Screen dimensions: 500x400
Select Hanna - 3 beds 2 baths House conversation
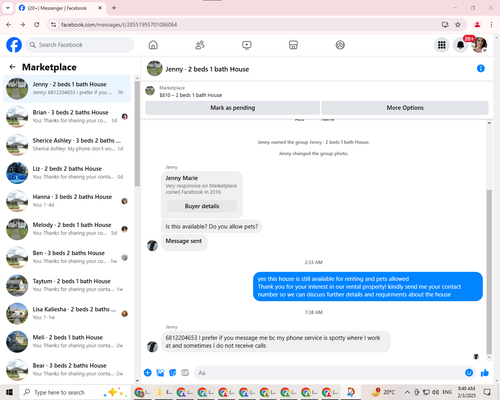click(67, 201)
